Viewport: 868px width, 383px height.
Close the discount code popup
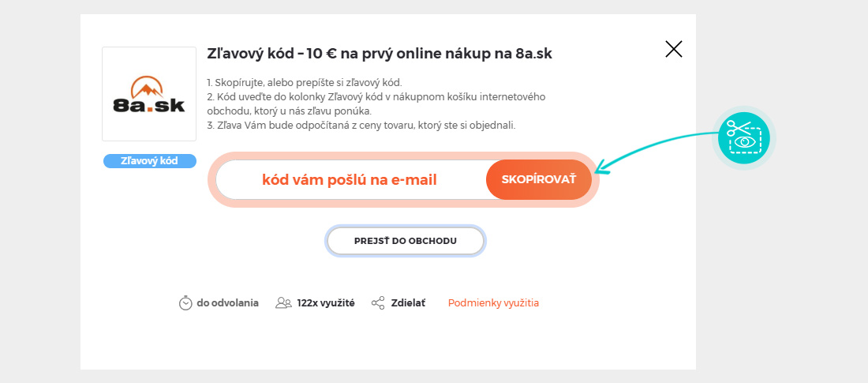tap(674, 49)
